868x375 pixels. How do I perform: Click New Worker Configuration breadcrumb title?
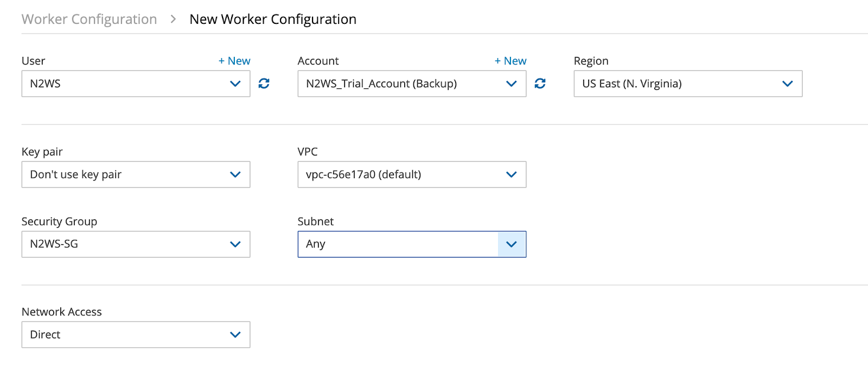pyautogui.click(x=273, y=19)
